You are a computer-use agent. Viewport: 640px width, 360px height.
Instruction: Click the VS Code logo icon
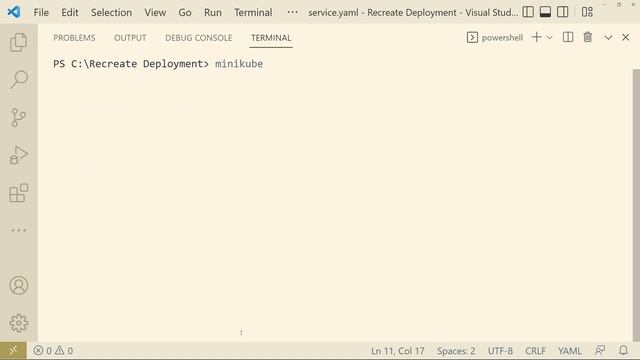click(14, 12)
